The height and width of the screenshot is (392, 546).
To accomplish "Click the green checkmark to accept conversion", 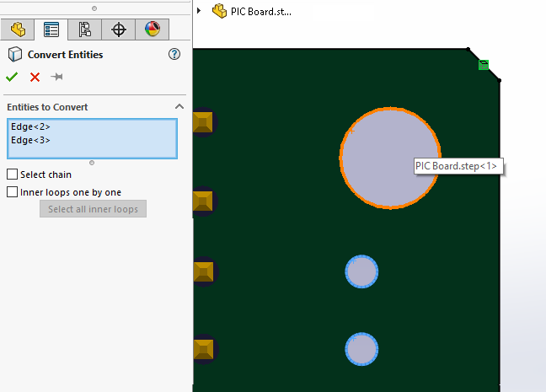I will click(x=12, y=77).
